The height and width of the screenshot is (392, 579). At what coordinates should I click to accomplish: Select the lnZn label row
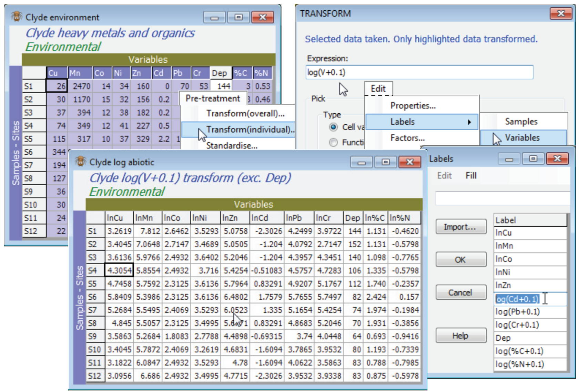coord(530,285)
